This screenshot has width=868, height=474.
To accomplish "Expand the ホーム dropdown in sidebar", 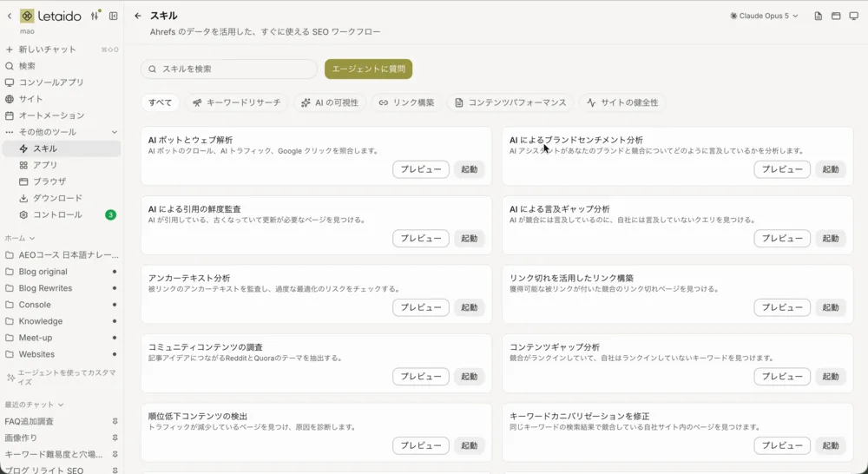I will click(x=20, y=238).
